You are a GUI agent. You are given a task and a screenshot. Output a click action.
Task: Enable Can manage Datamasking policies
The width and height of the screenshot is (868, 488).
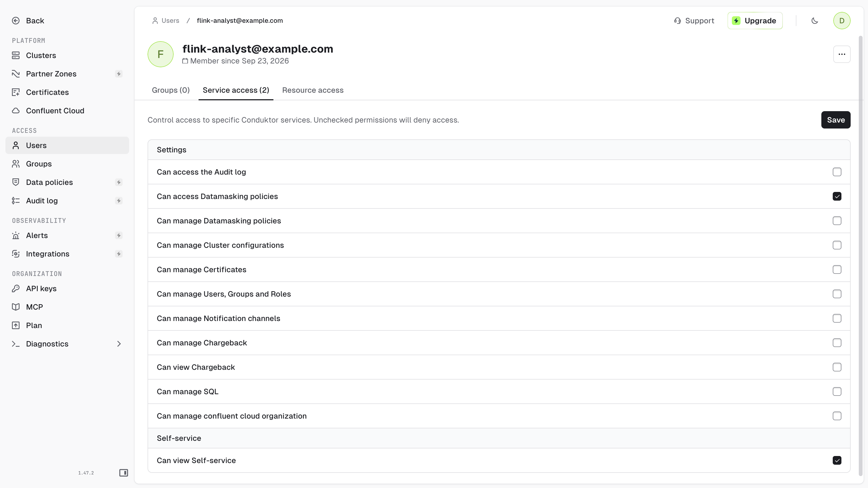[x=837, y=221]
